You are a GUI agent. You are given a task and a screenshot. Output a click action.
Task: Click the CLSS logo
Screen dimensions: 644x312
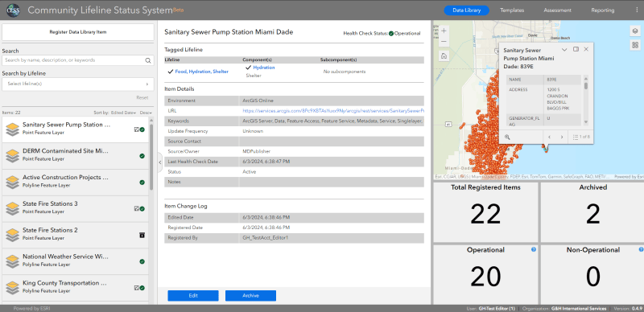14,10
